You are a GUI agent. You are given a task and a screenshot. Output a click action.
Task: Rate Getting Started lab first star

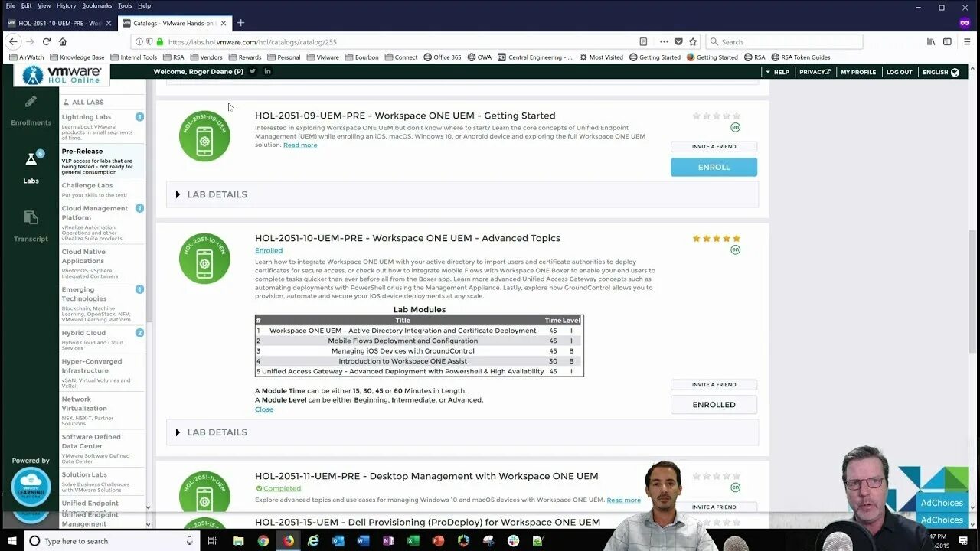point(697,116)
